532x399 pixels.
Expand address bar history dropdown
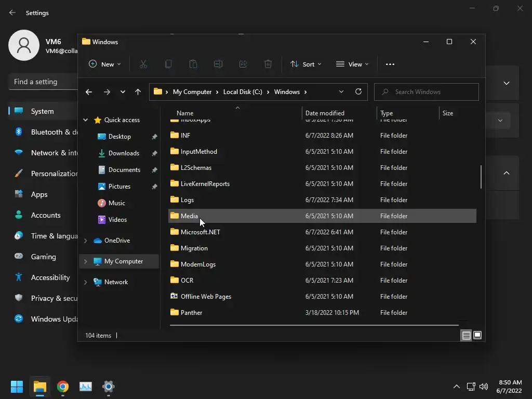click(x=341, y=91)
